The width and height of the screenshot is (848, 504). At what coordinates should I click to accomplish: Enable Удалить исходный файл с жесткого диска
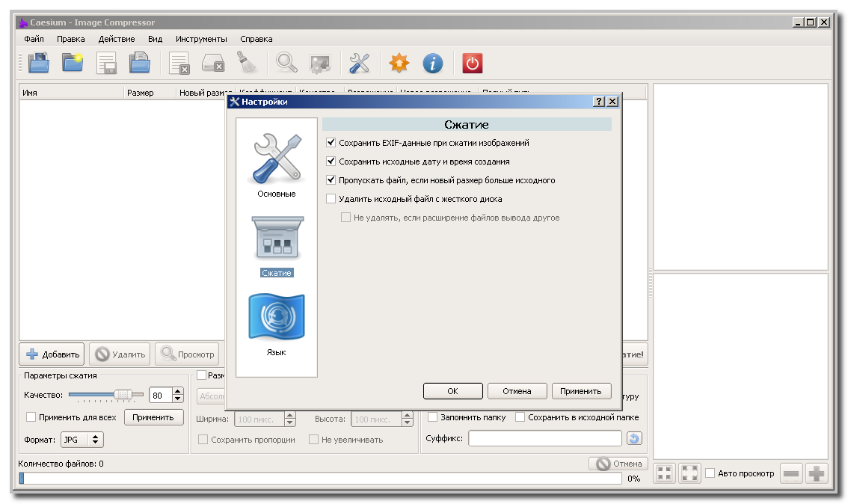pyautogui.click(x=331, y=199)
